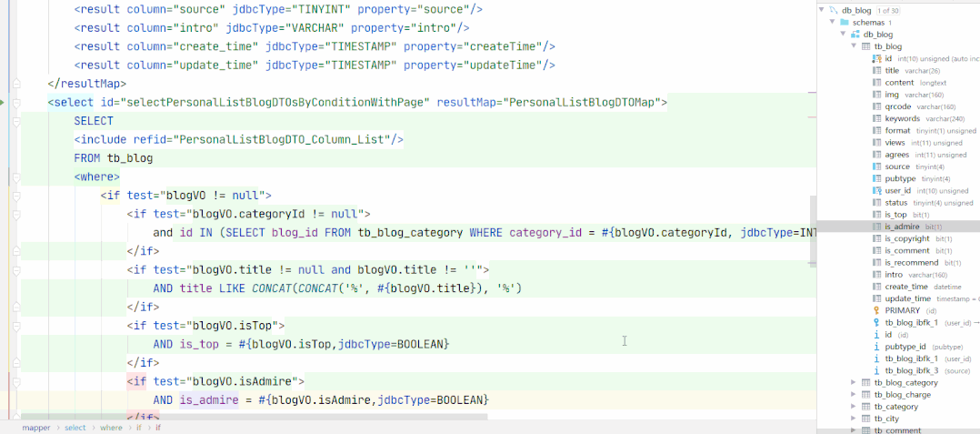
Task: Click the select breadcrumb
Action: pyautogui.click(x=75, y=428)
